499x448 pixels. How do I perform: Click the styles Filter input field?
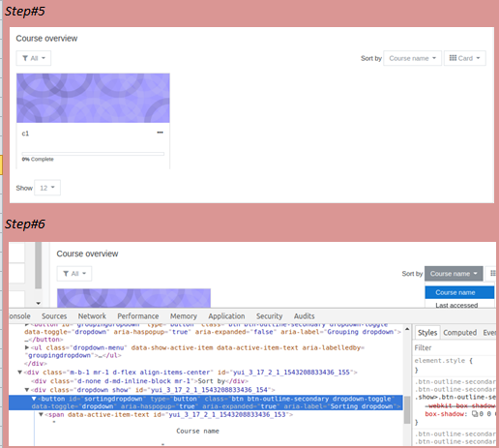pyautogui.click(x=455, y=347)
